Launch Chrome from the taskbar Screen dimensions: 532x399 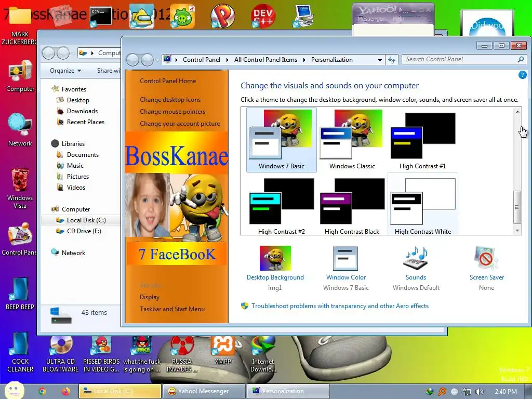[42, 391]
